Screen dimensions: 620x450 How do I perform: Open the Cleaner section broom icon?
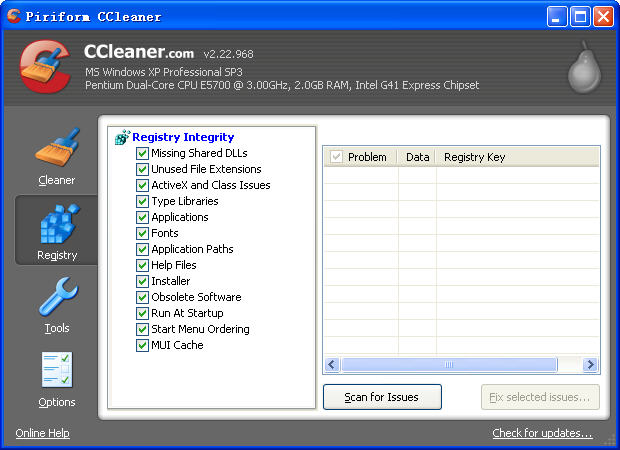pos(57,150)
